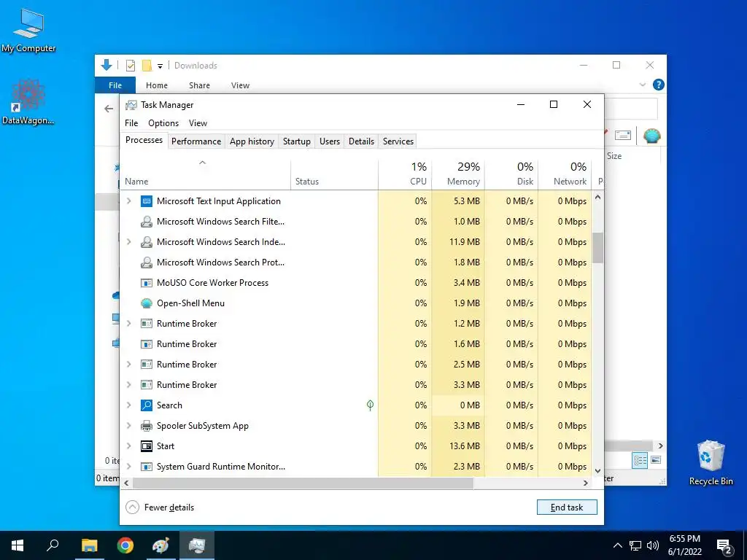Click the Start process icon
The width and height of the screenshot is (747, 560).
tap(146, 446)
